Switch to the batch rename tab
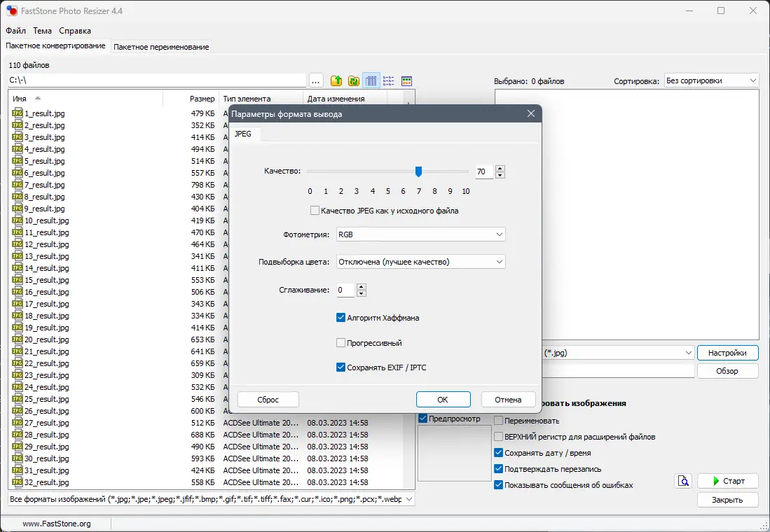Image resolution: width=770 pixels, height=532 pixels. (x=161, y=47)
